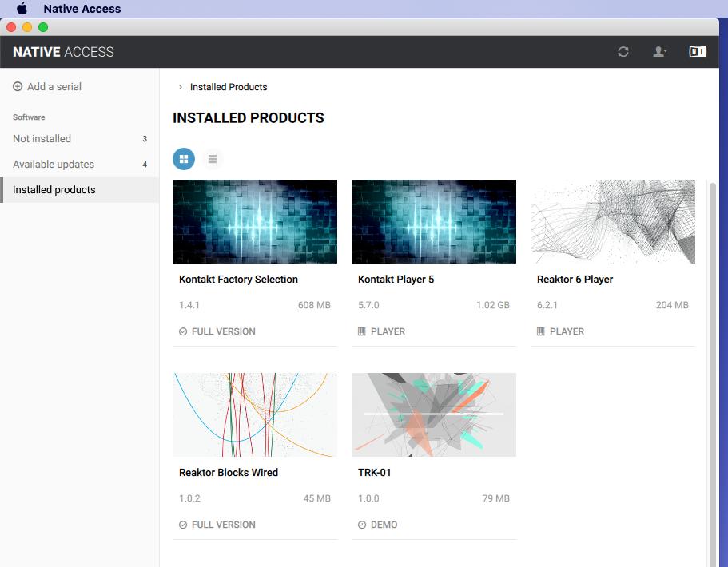Click version 5.7.0 of Kontakt Player 5
Screen dimensions: 728x567
pos(368,305)
